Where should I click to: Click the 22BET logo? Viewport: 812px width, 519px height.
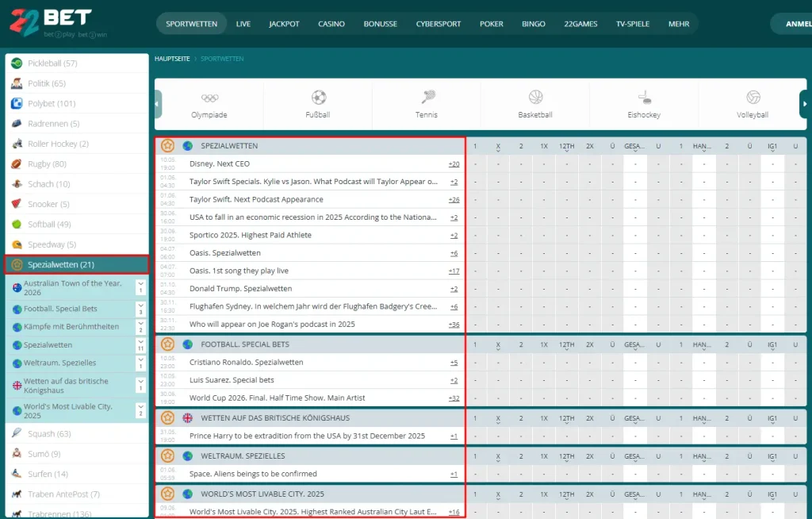(51, 23)
